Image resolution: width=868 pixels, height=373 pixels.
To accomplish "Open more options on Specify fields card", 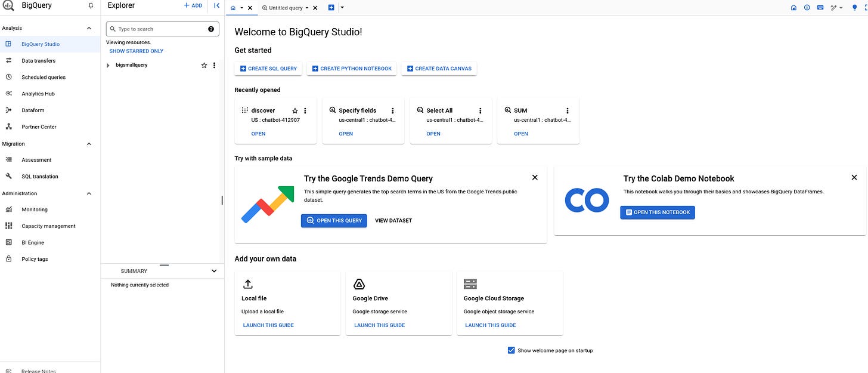I will click(393, 111).
